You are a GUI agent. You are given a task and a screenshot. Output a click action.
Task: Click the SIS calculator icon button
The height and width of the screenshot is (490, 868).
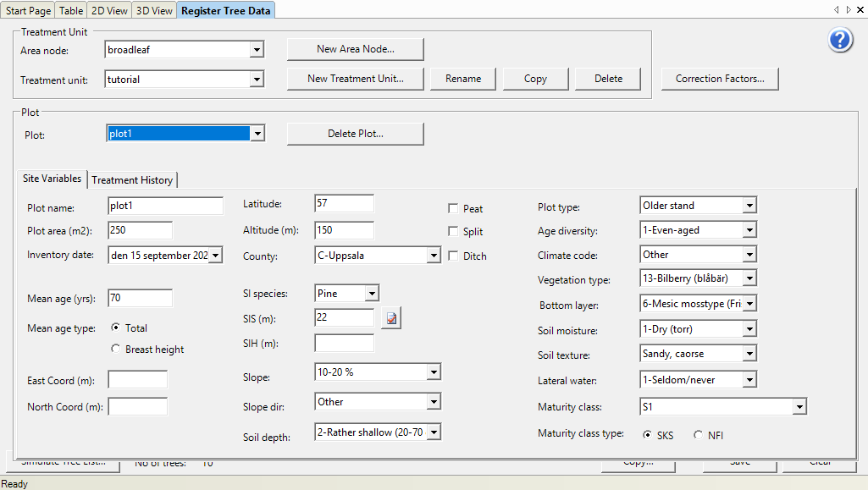391,318
